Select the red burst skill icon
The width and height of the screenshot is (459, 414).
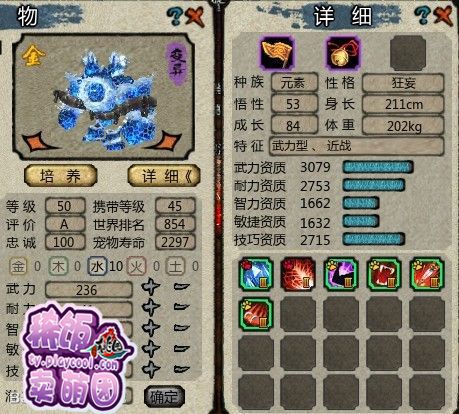pyautogui.click(x=298, y=274)
